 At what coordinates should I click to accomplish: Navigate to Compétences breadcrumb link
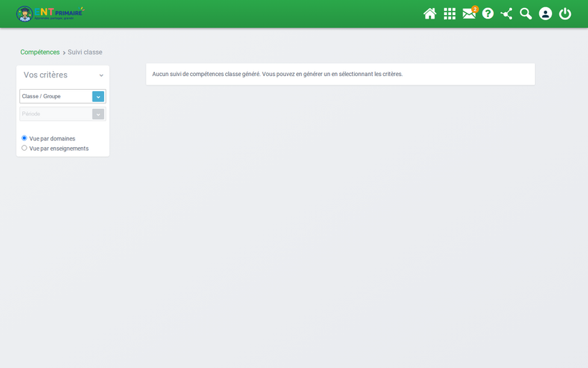[39, 52]
